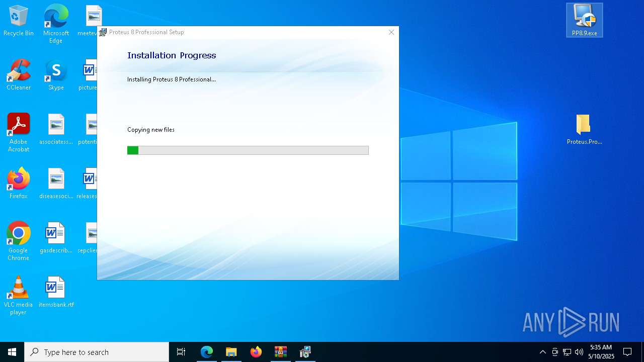
Task: Show hidden system tray icons
Action: point(542,352)
